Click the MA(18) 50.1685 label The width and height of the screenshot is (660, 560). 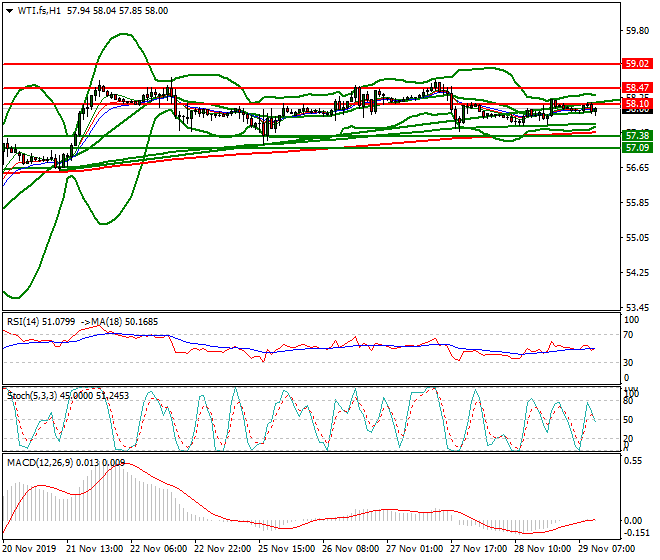pyautogui.click(x=125, y=322)
